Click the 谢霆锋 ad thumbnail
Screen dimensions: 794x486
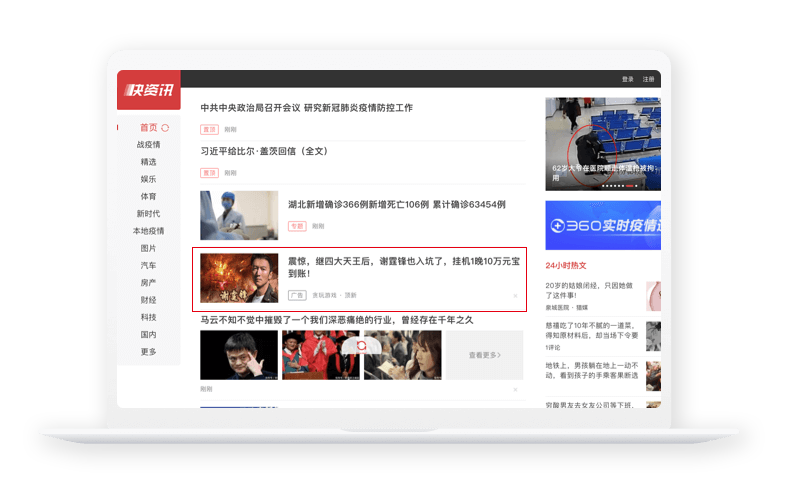239,278
